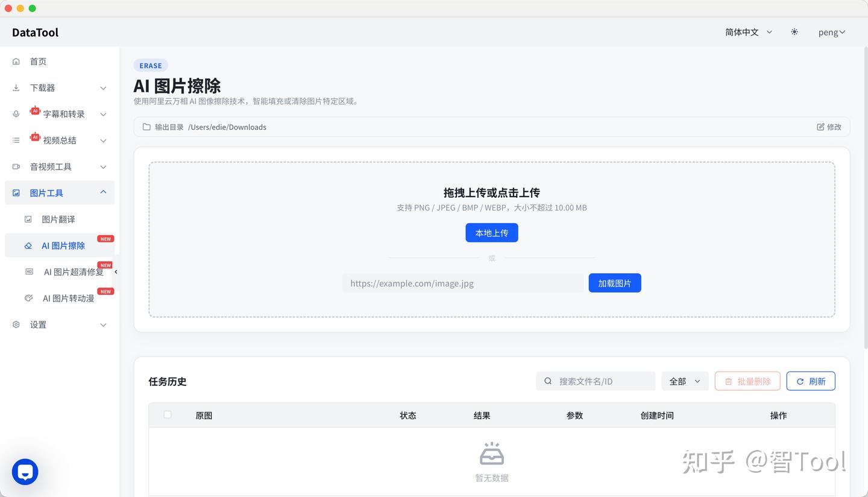Focus the 搜索文件名/ID search field
The image size is (868, 497).
596,381
